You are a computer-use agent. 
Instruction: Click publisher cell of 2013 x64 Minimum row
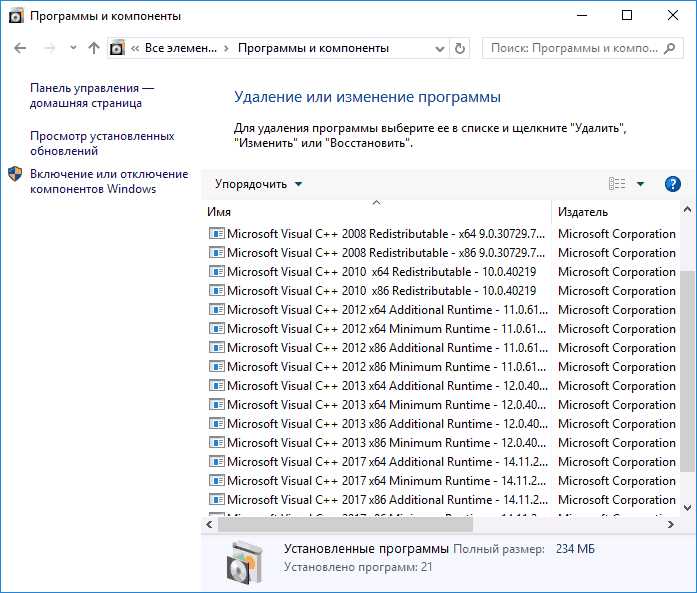coord(617,405)
